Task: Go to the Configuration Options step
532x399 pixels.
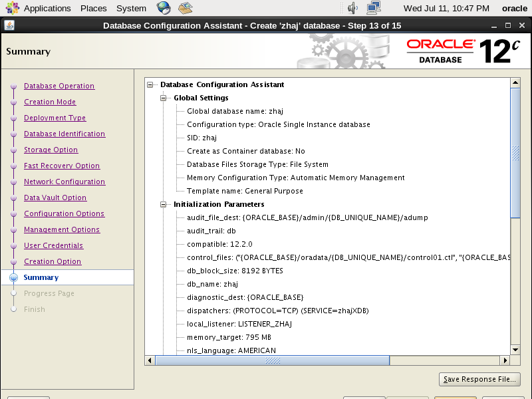Action: [x=64, y=213]
